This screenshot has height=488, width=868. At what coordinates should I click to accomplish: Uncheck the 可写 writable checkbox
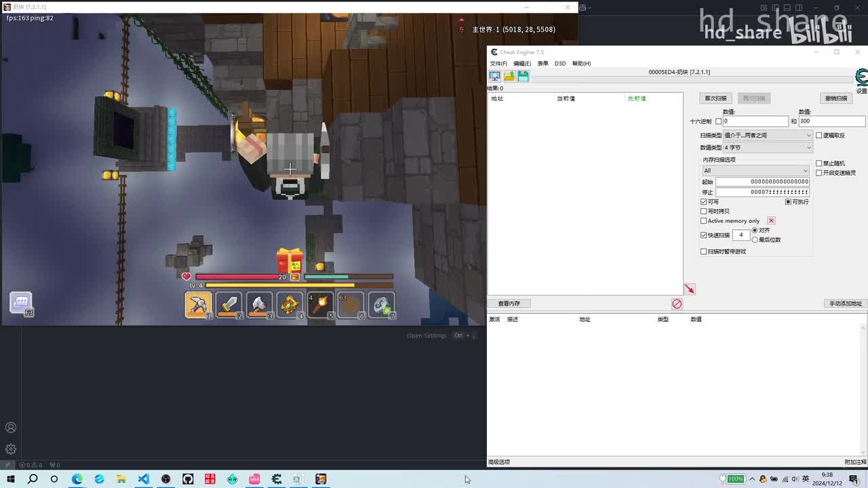point(703,202)
